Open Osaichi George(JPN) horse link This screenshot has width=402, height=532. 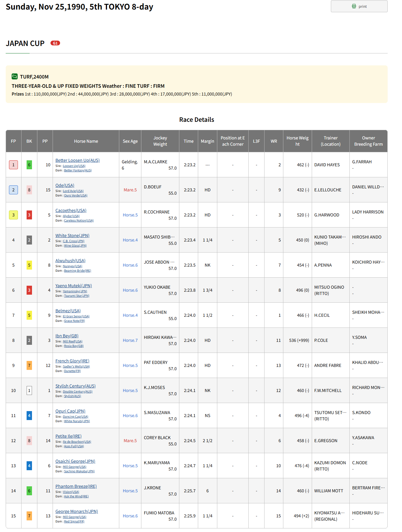pyautogui.click(x=75, y=461)
